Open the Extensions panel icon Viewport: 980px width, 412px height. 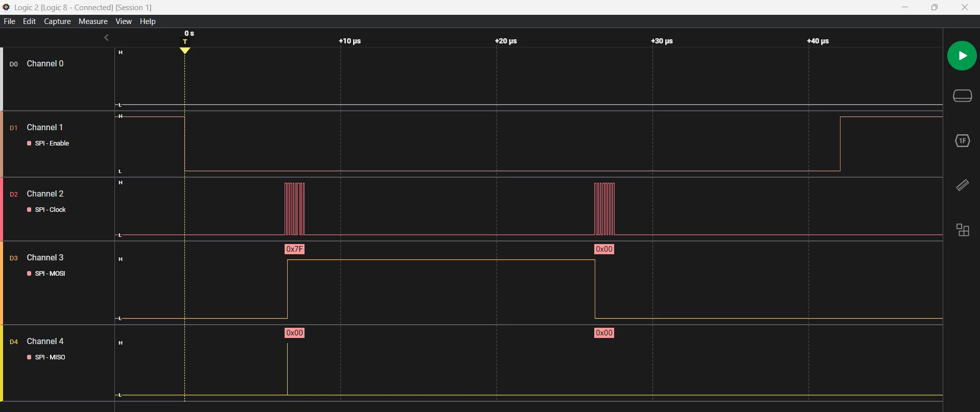(963, 230)
